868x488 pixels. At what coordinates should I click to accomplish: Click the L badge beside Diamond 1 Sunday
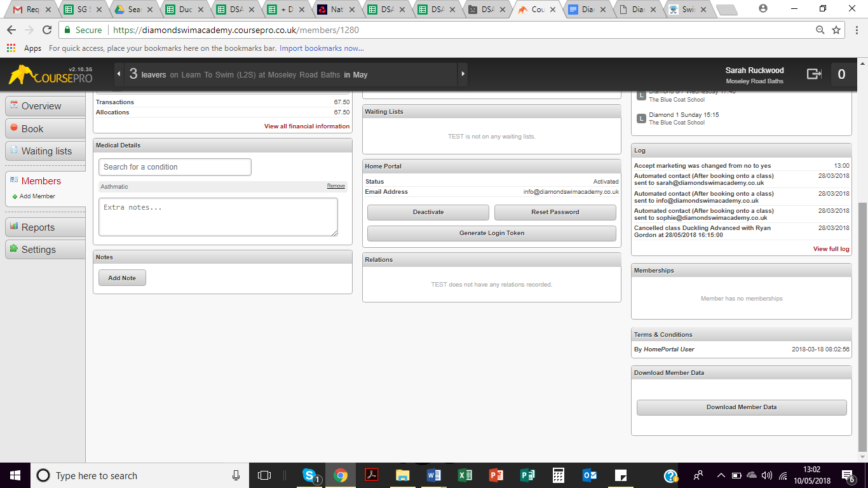tap(642, 118)
